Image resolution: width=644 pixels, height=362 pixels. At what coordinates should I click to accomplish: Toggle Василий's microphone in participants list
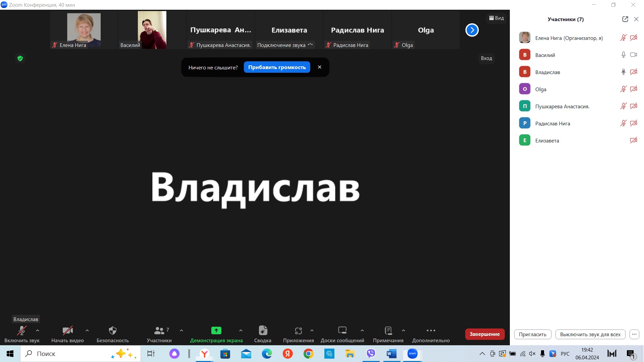coord(623,55)
